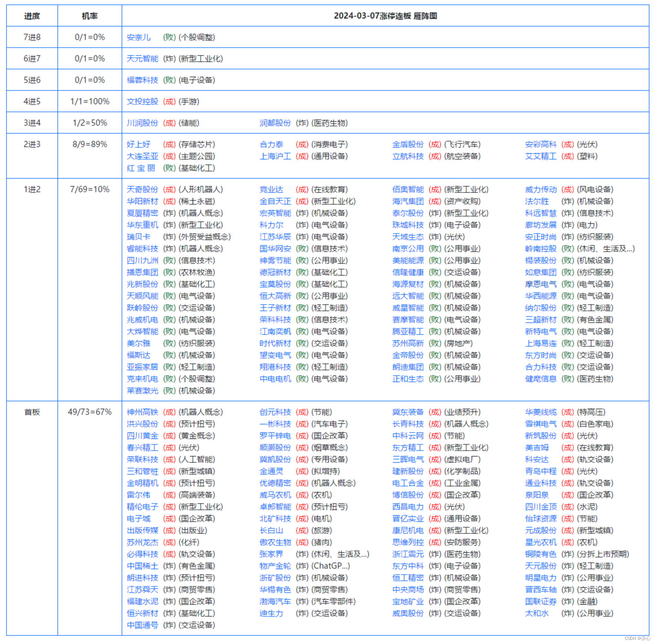Select the 竞业达 stock link
The image size is (656, 644).
(271, 189)
